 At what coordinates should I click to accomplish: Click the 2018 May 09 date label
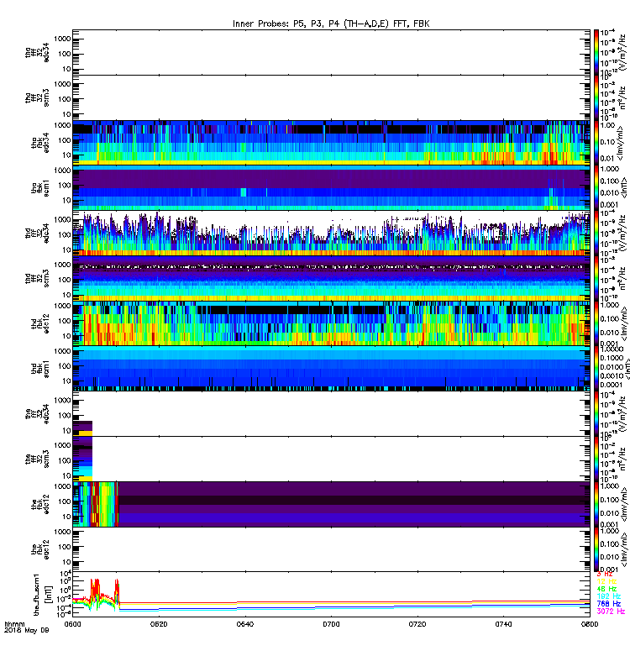(27, 631)
